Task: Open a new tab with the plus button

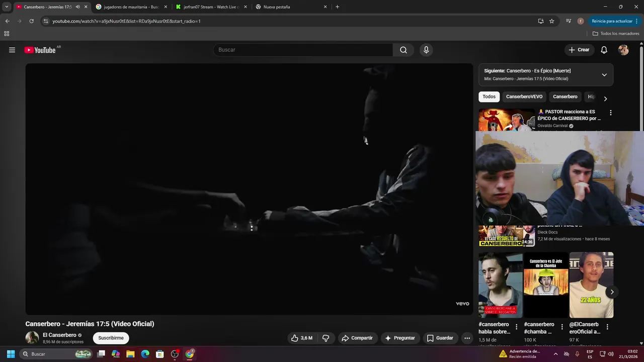Action: [337, 7]
